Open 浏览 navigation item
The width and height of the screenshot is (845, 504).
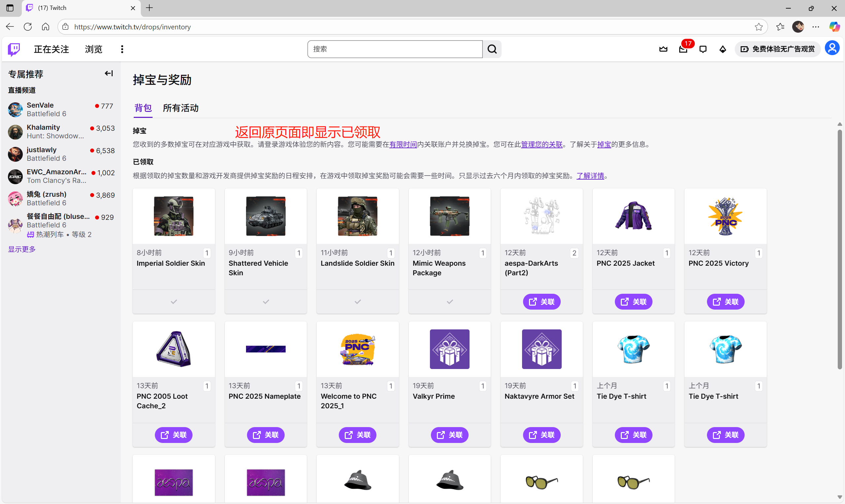[x=93, y=49]
